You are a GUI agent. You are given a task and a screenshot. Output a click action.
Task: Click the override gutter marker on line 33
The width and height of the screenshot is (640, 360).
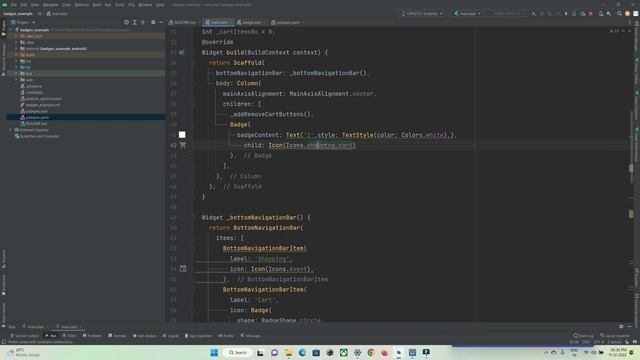[x=182, y=52]
